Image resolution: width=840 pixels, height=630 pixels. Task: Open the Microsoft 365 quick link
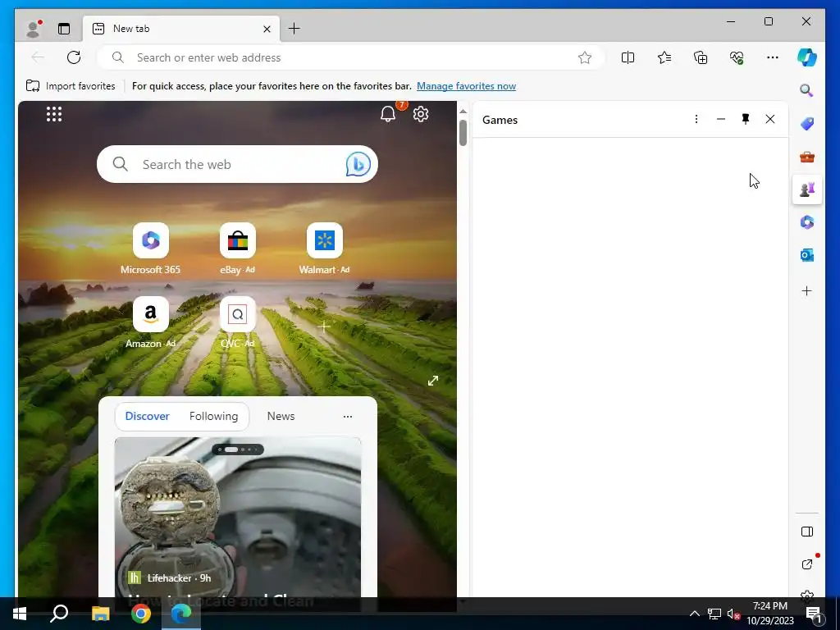coord(151,249)
